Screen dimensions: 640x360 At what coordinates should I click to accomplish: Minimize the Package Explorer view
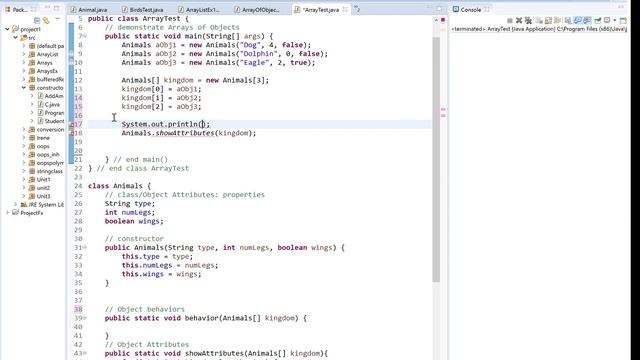tap(47, 8)
